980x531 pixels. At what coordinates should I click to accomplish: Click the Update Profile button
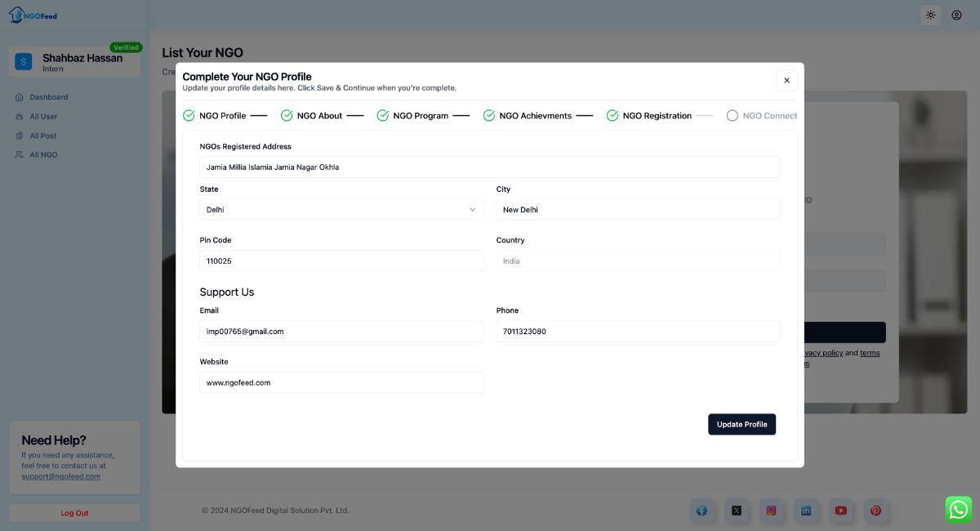tap(742, 424)
